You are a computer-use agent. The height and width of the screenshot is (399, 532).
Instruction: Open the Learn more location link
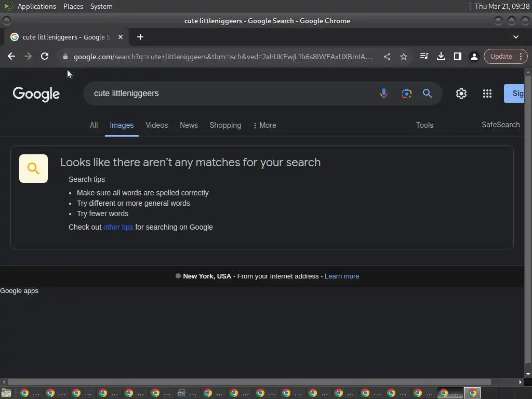click(342, 276)
